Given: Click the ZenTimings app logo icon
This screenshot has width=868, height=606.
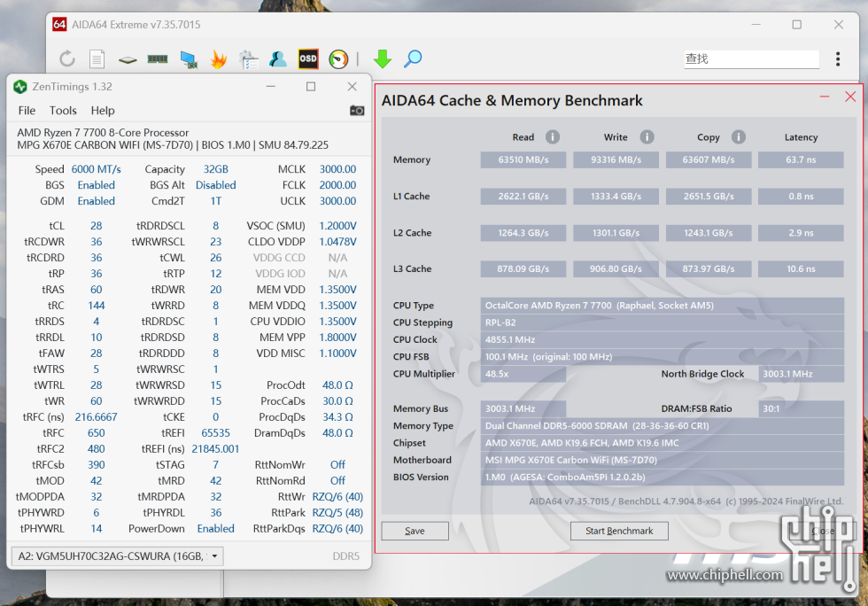Looking at the screenshot, I should coord(20,87).
